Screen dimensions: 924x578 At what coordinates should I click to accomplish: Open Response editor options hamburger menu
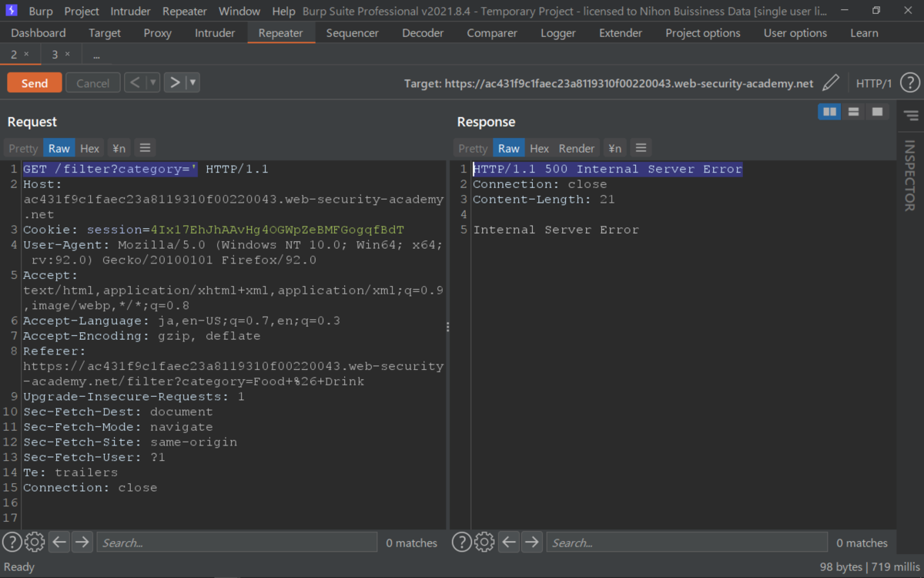pos(641,148)
